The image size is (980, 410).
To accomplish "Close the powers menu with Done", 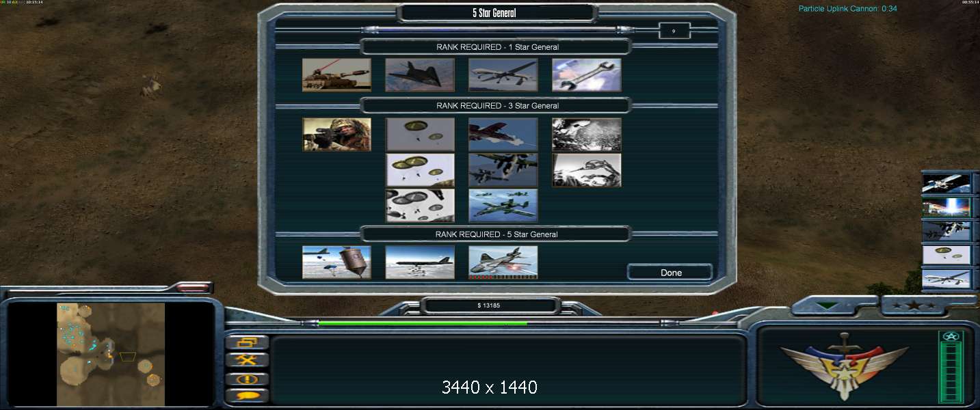I will point(671,273).
